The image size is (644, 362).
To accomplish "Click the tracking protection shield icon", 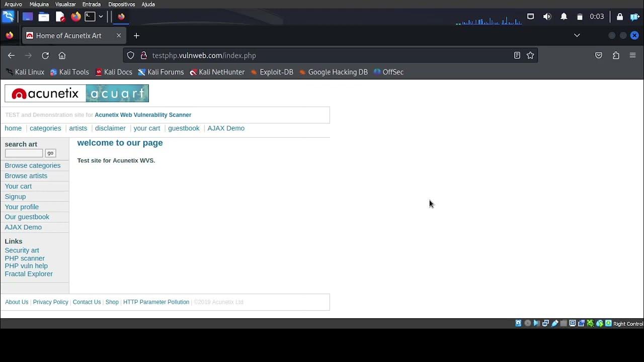I will tap(131, 55).
